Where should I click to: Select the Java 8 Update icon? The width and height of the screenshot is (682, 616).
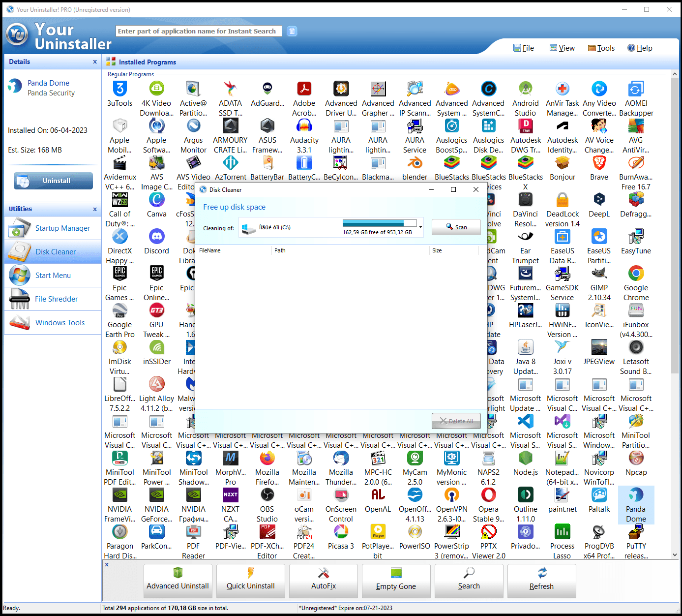pyautogui.click(x=526, y=347)
